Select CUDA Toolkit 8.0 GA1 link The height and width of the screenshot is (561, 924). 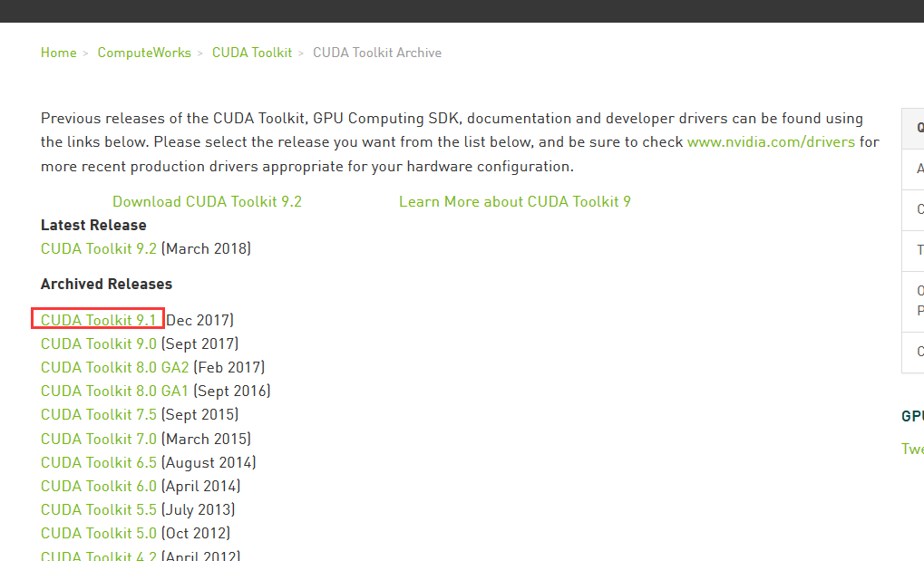coord(115,391)
